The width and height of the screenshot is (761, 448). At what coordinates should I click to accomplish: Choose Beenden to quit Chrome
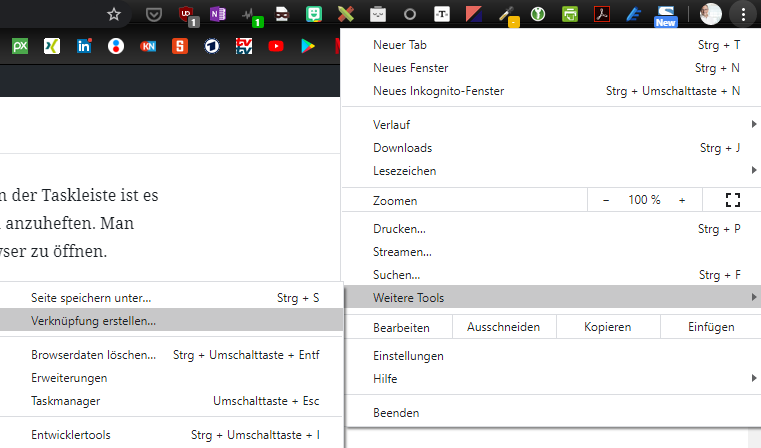pos(551,413)
